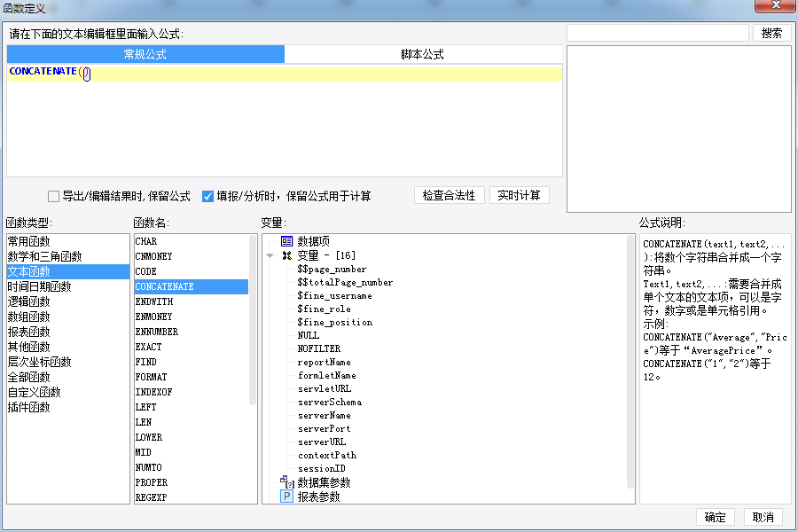Select the $$page_number variable
798x532 pixels.
332,270
